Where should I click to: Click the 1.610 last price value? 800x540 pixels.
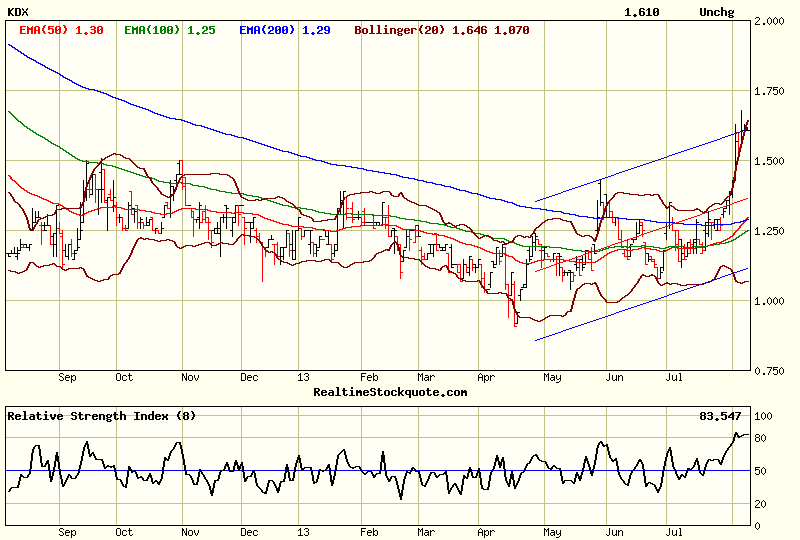(641, 12)
